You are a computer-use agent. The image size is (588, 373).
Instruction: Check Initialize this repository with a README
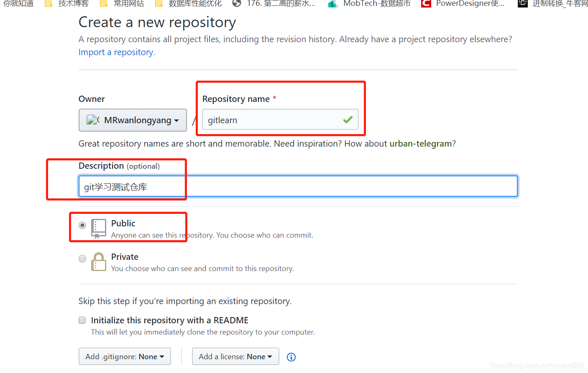point(82,320)
